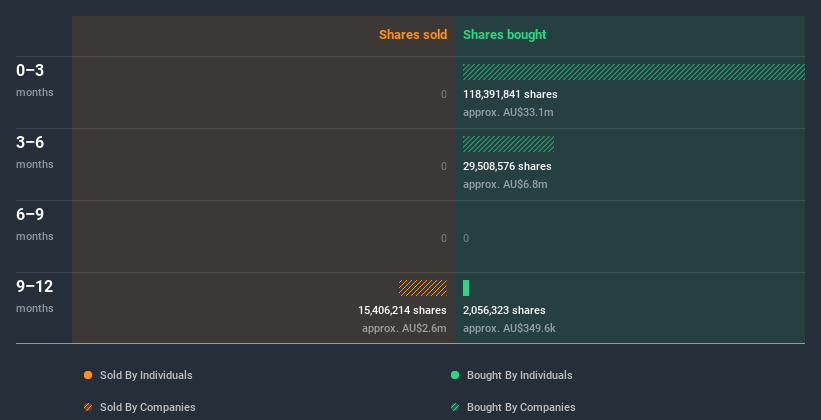
Task: Click the 15,406,214 shares sold value
Action: [402, 310]
